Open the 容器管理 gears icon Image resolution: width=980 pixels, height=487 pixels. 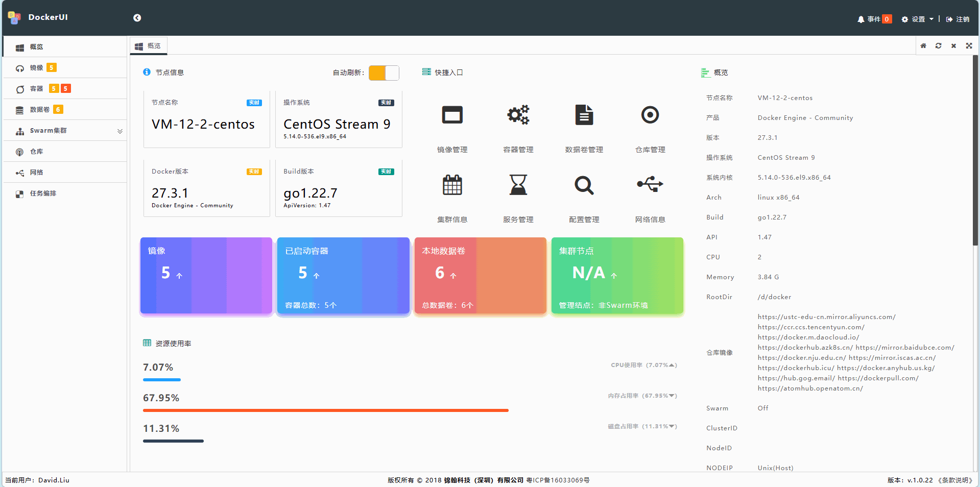pos(518,115)
